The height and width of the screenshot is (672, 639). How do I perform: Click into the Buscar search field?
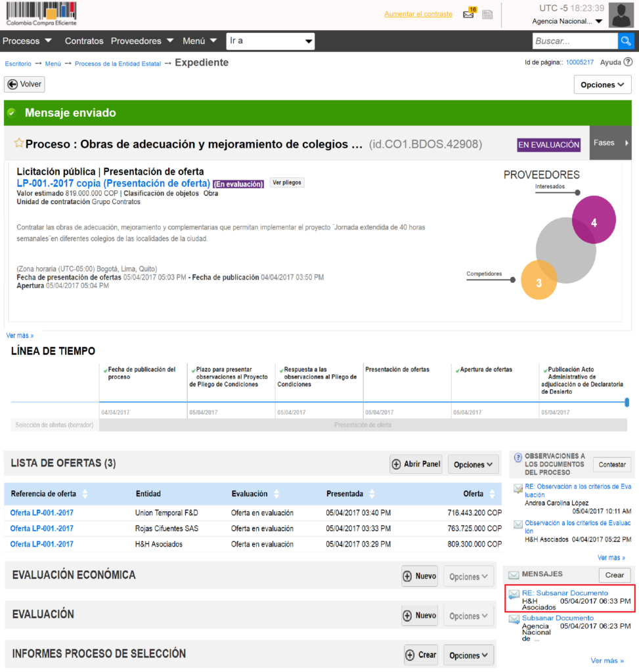coord(574,41)
